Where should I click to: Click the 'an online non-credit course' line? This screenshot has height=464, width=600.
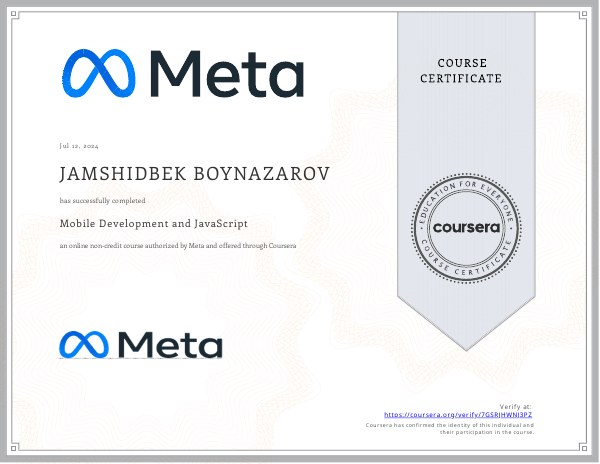click(178, 246)
